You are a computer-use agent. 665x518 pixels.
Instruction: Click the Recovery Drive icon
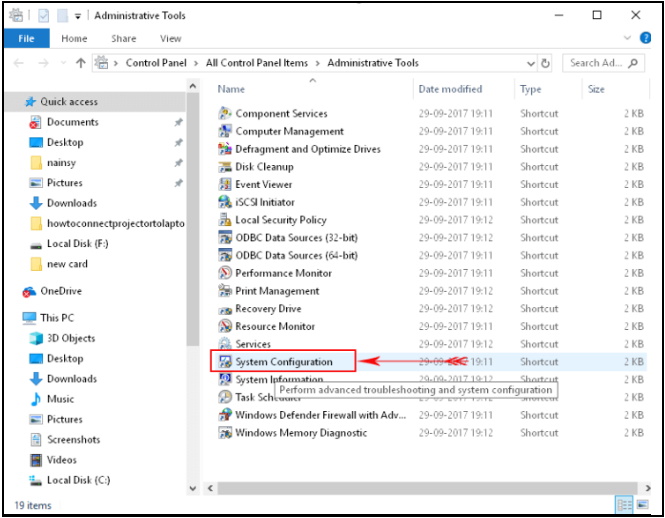tap(225, 309)
